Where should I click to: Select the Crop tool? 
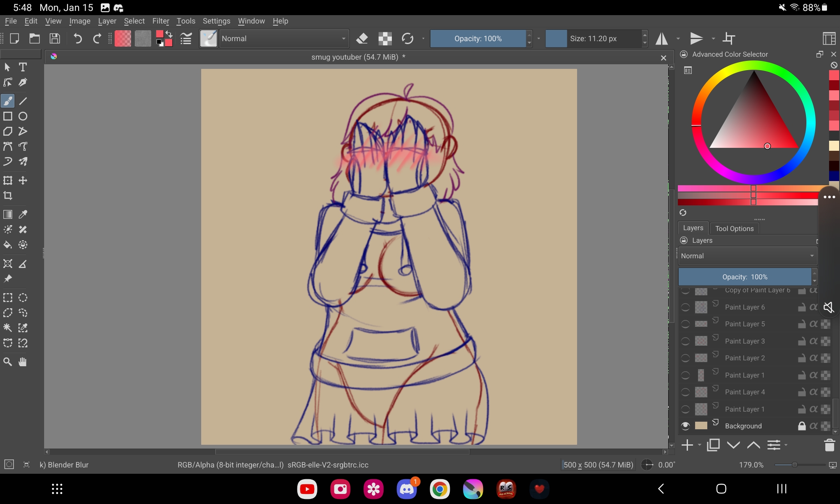(x=8, y=196)
